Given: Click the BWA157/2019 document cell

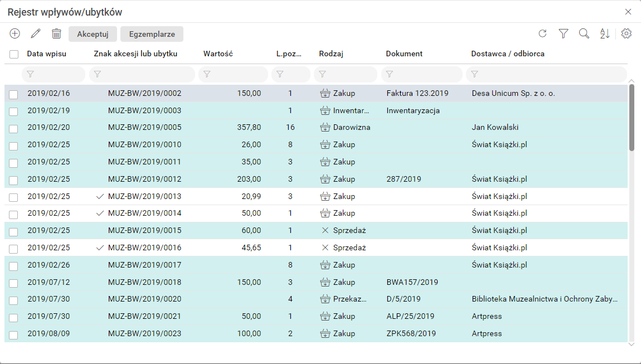Looking at the screenshot, I should click(412, 282).
